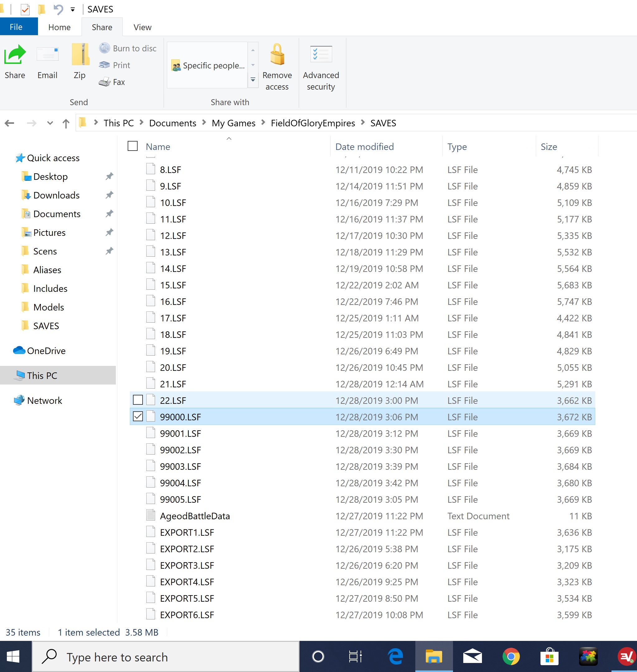637x672 pixels.
Task: Click the 99003.LSF file icon
Action: pyautogui.click(x=151, y=466)
